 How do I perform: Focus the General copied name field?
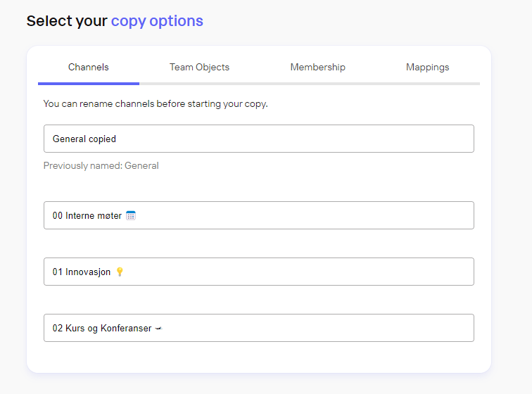[258, 139]
